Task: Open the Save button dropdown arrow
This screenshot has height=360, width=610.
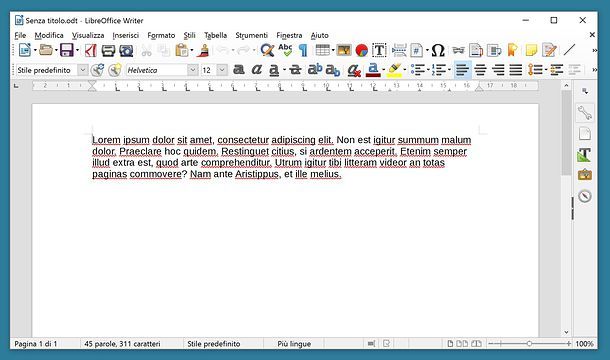Action: point(77,50)
